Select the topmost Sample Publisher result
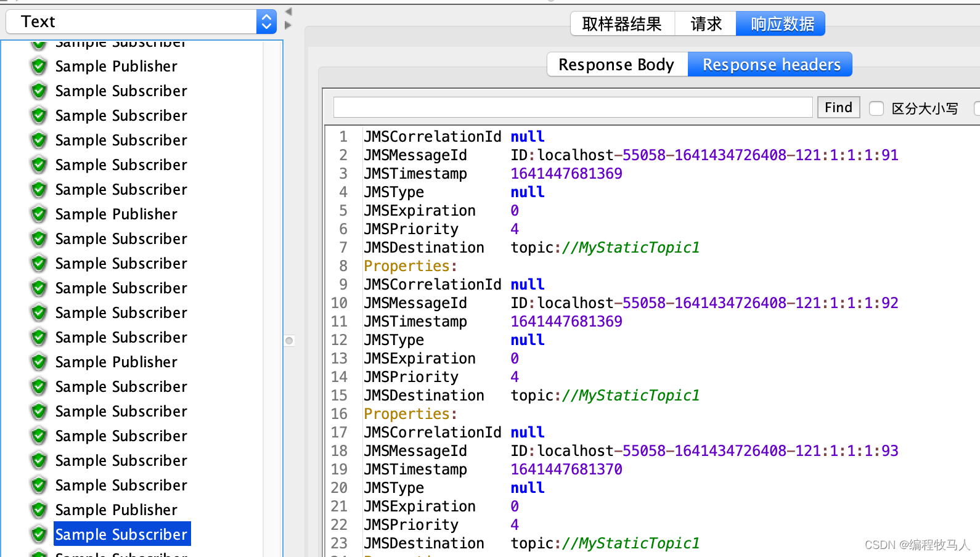 (x=116, y=66)
